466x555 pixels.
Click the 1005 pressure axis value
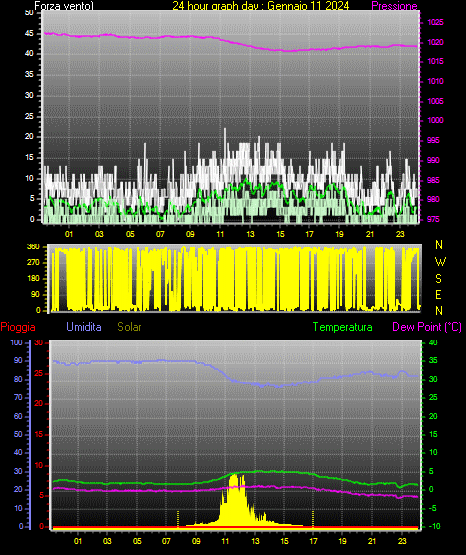pos(435,101)
